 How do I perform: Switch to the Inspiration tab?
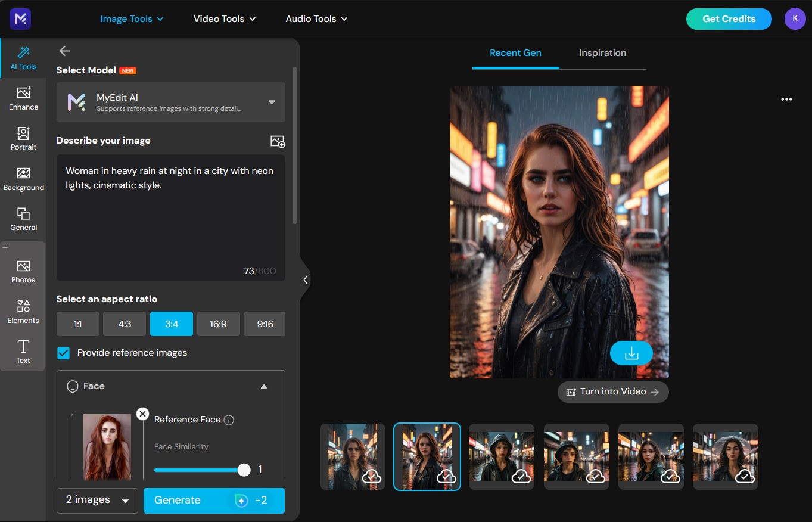click(x=602, y=53)
